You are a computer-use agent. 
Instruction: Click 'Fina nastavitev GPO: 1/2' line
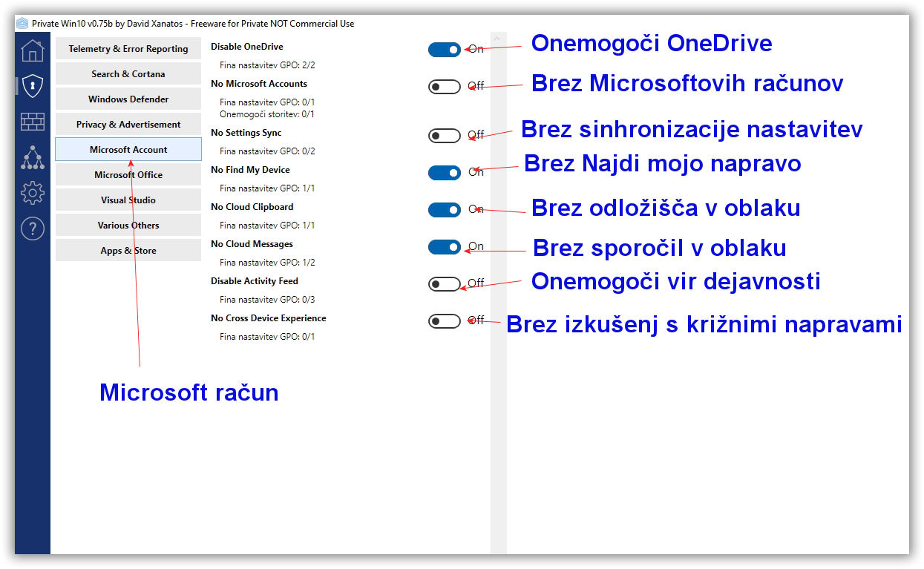267,263
